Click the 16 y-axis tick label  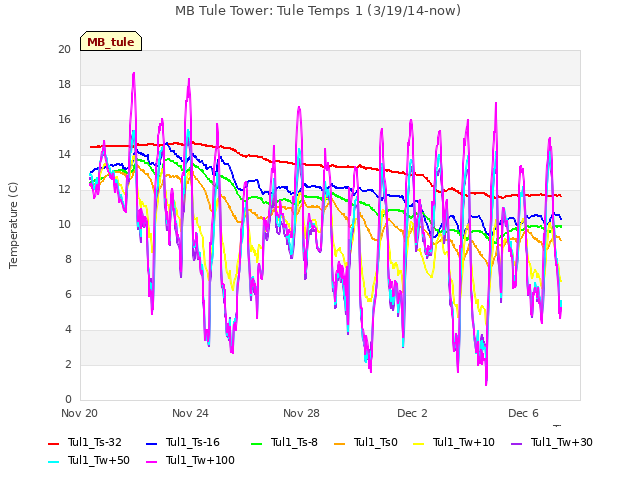(64, 120)
